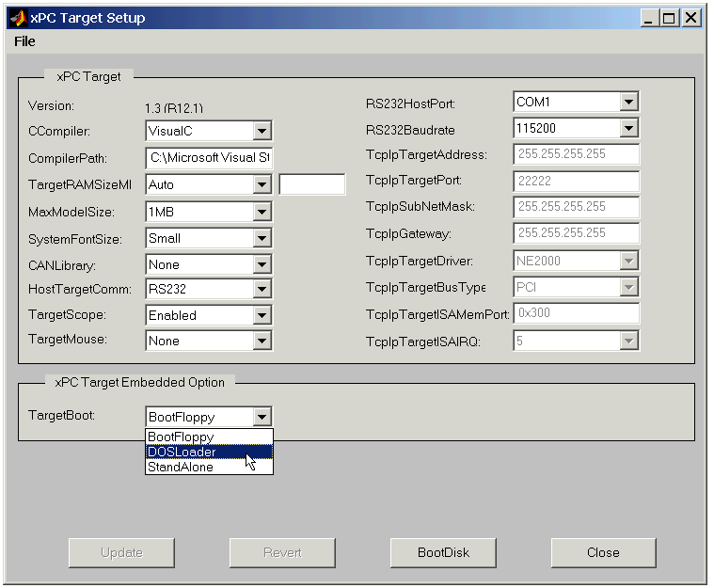Click the version text 1.3 (R12.1)

(x=174, y=108)
